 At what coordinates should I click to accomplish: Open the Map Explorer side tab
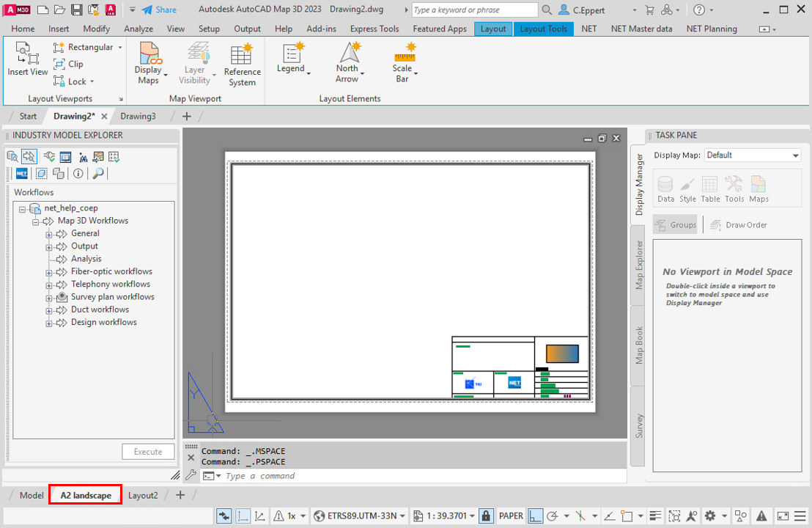point(638,265)
